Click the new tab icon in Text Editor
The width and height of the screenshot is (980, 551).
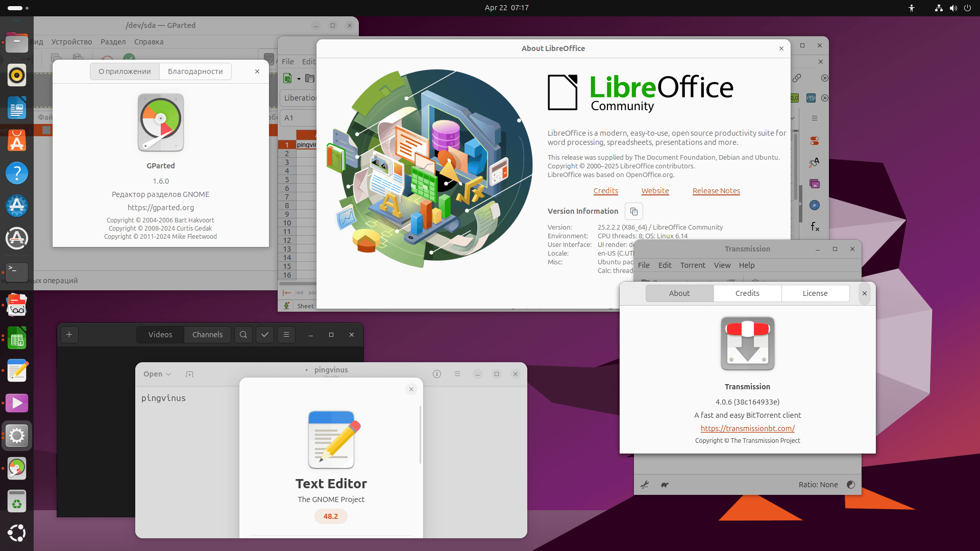tap(190, 374)
